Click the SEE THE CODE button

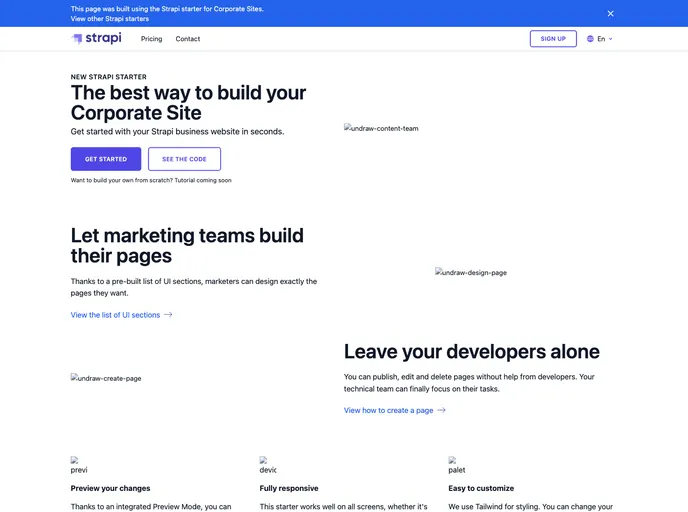point(184,159)
